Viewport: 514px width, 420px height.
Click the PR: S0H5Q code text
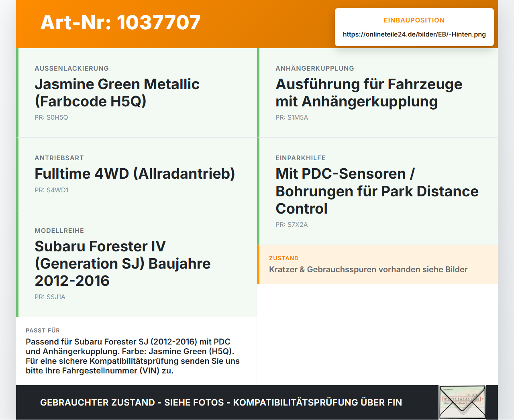click(51, 118)
